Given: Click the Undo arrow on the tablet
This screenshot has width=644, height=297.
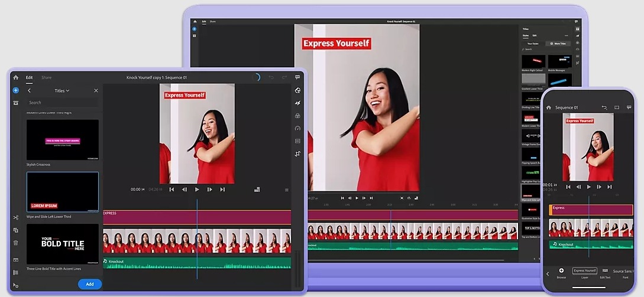Looking at the screenshot, I should click(271, 77).
